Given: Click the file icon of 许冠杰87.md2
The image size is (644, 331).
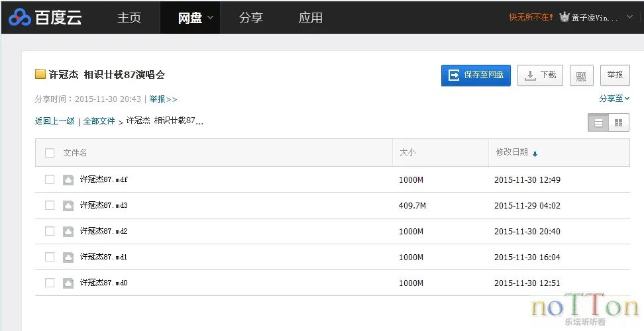Looking at the screenshot, I should (x=68, y=231).
